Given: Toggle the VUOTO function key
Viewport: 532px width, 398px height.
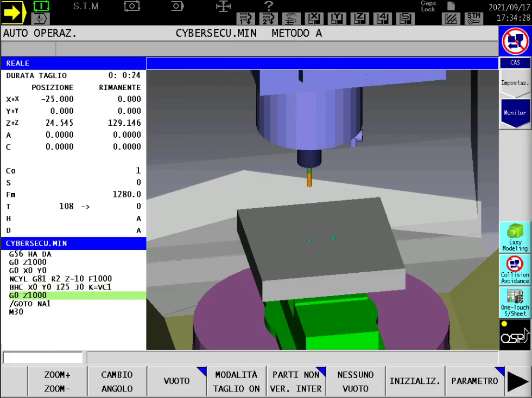Looking at the screenshot, I should pos(177,382).
